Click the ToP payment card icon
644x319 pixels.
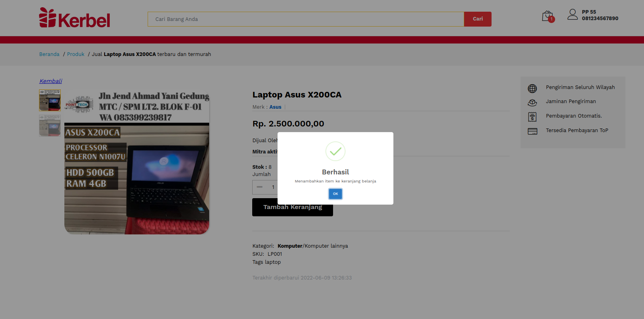[532, 131]
